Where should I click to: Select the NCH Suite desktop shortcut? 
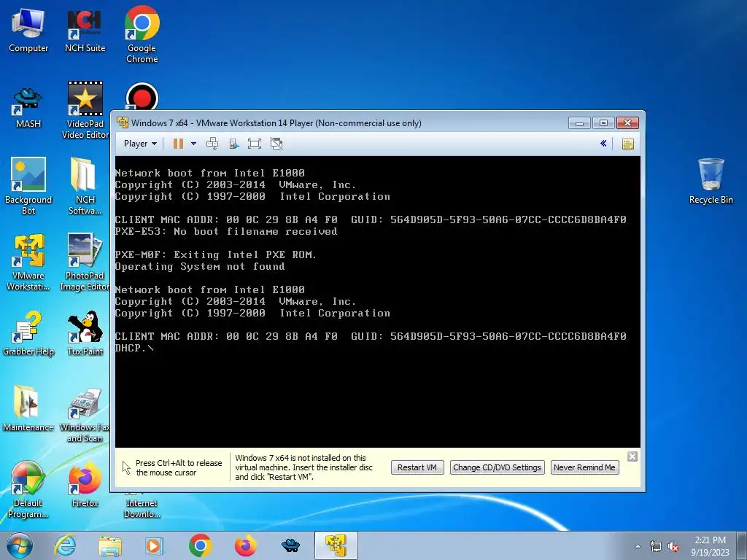click(x=85, y=29)
